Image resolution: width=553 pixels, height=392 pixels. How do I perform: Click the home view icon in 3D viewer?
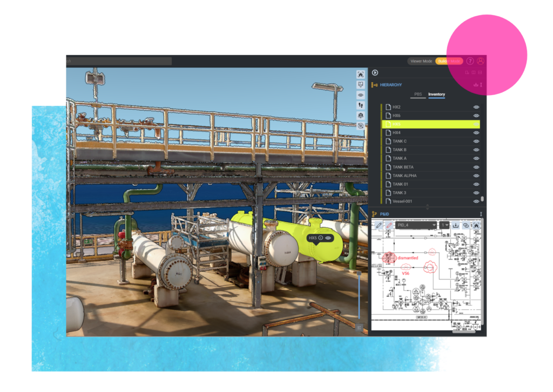tap(361, 75)
